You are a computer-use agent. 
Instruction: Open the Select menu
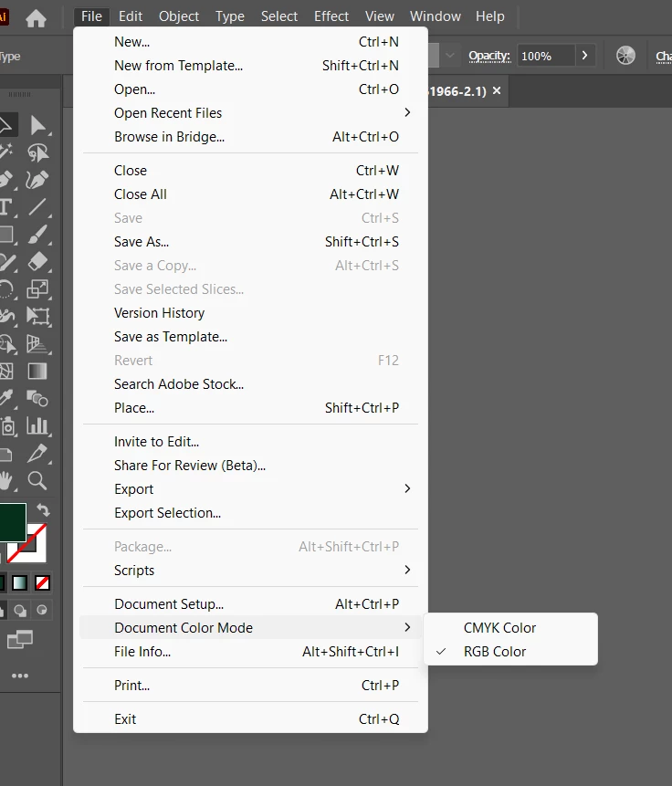(278, 16)
